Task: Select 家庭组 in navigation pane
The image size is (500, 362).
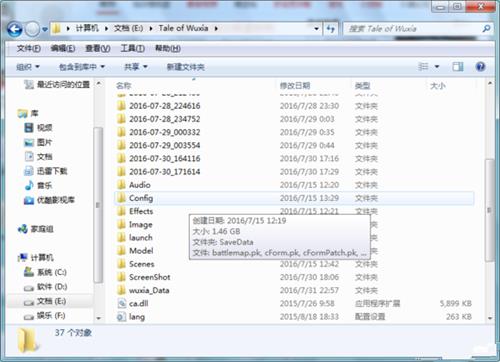Action: coord(35,229)
